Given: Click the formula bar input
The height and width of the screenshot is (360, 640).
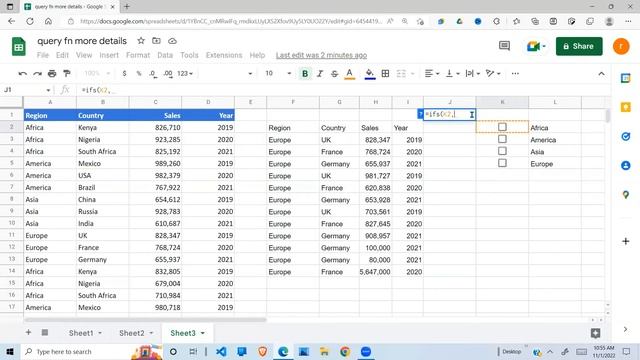Looking at the screenshot, I should [x=343, y=90].
